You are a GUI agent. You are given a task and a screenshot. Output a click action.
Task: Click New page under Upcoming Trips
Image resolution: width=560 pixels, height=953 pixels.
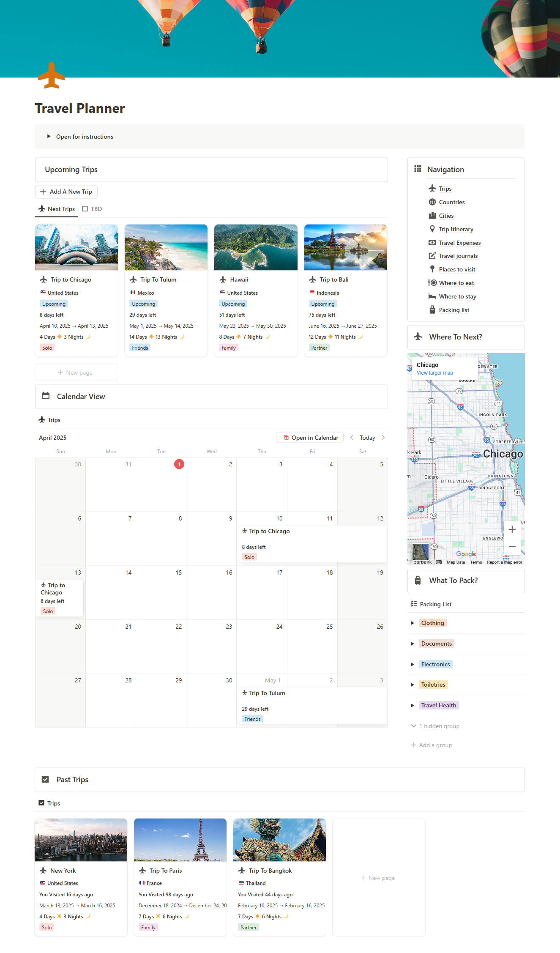pyautogui.click(x=76, y=372)
